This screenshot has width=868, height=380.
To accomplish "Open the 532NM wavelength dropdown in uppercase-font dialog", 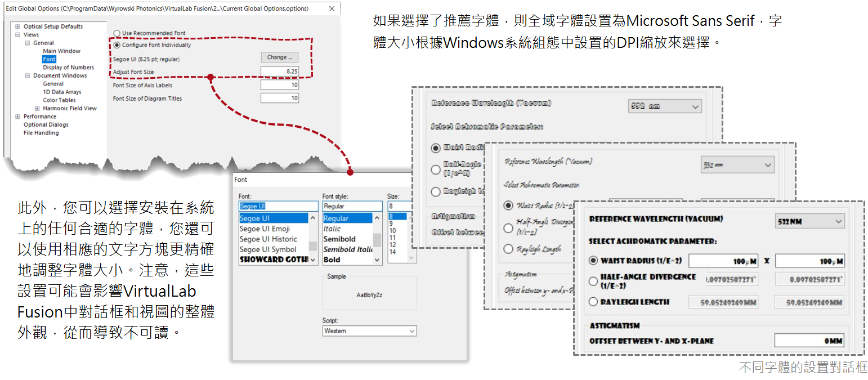I will tap(810, 222).
